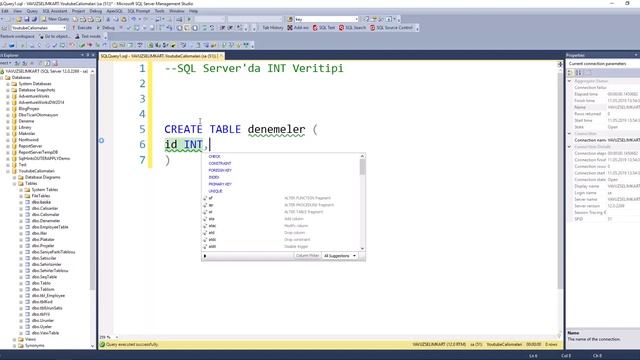Image resolution: width=640 pixels, height=360 pixels.
Task: Collapse the Aggregate Status section in Properties
Action: click(x=569, y=81)
